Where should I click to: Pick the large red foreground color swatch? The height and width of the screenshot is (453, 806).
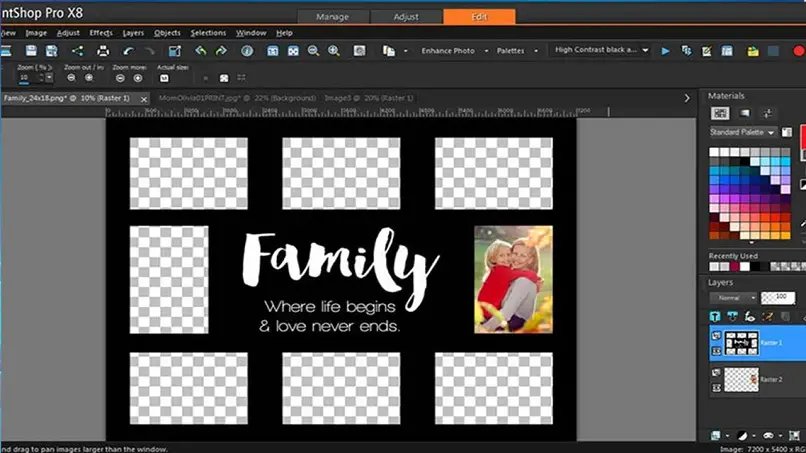tap(801, 135)
